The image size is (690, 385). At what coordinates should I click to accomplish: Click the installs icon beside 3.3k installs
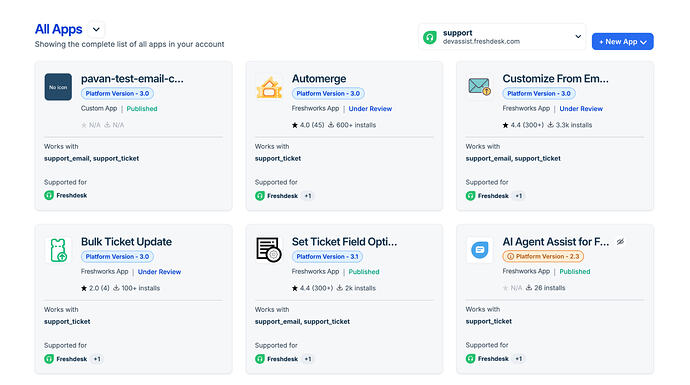[x=551, y=125]
